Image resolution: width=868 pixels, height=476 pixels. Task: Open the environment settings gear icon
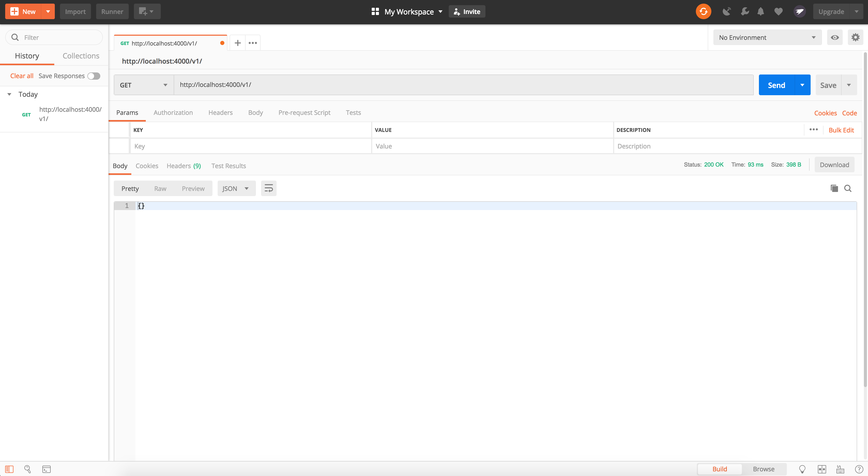855,38
